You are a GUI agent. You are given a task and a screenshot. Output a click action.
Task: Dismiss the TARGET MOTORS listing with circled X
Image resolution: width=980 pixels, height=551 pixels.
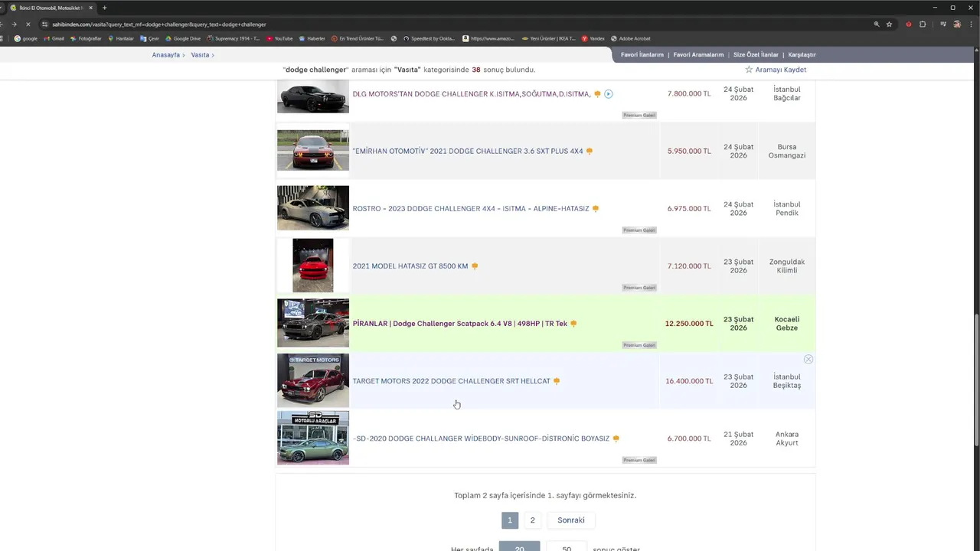tap(808, 359)
